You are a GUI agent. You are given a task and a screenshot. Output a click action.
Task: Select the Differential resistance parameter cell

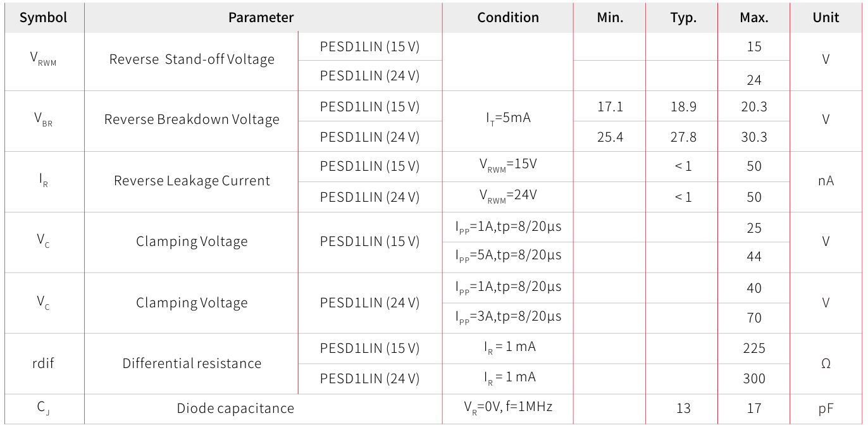click(192, 364)
